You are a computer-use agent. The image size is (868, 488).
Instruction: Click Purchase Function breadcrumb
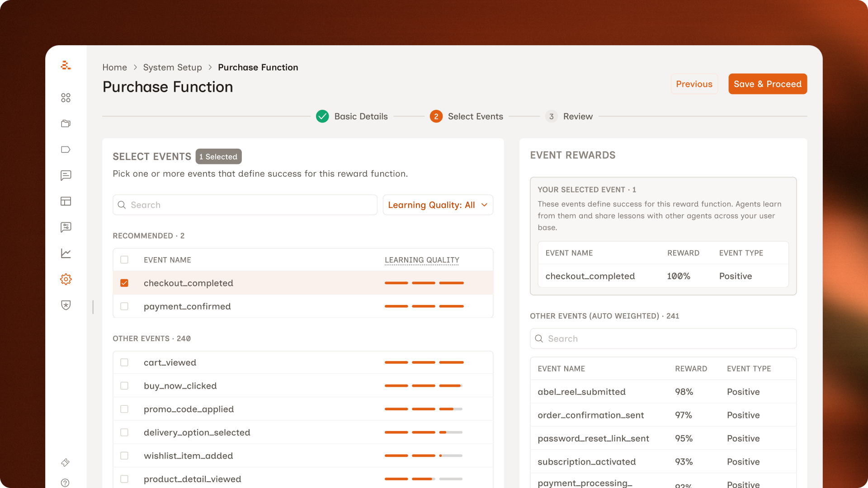click(x=258, y=67)
